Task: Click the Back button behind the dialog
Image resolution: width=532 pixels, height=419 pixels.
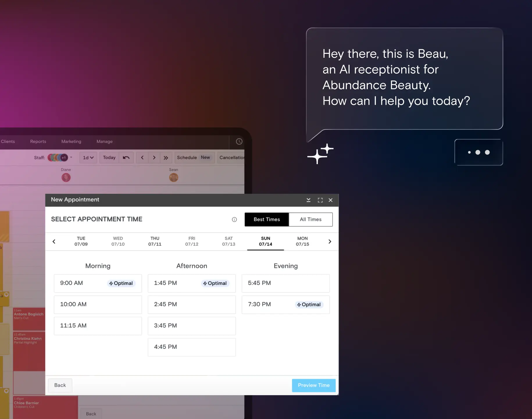Action: point(91,414)
